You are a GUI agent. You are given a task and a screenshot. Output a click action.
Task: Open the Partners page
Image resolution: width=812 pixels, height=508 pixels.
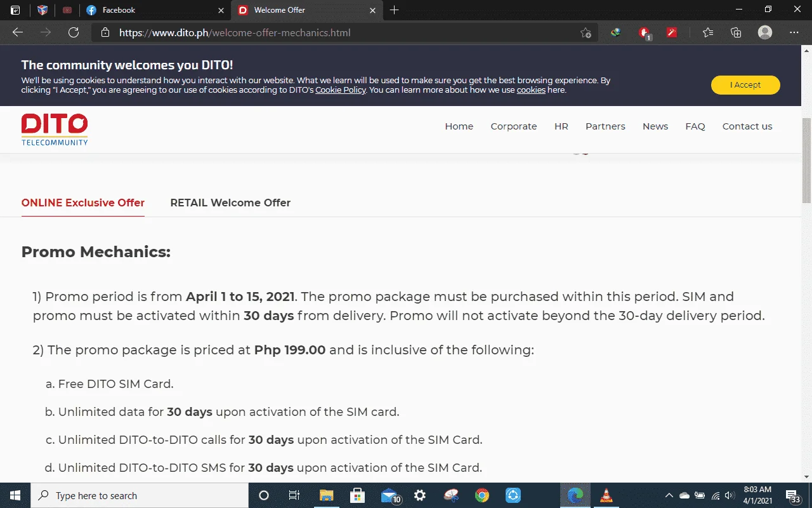(605, 126)
